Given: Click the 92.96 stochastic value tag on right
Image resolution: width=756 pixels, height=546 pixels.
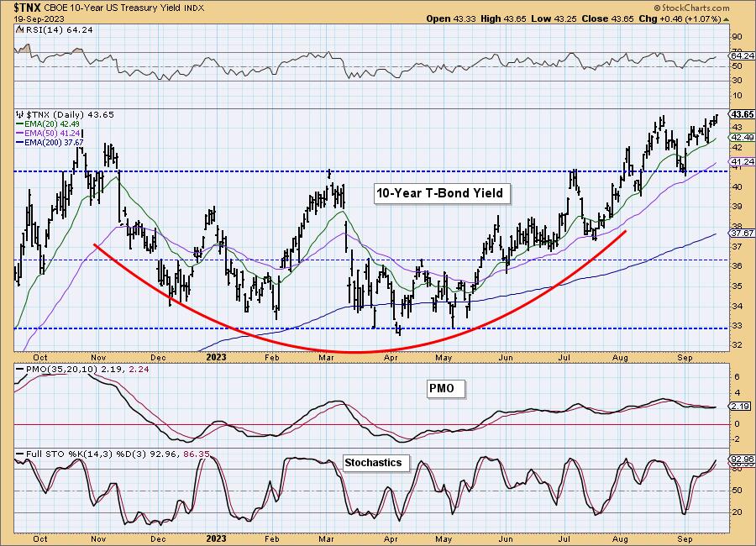Looking at the screenshot, I should click(743, 459).
